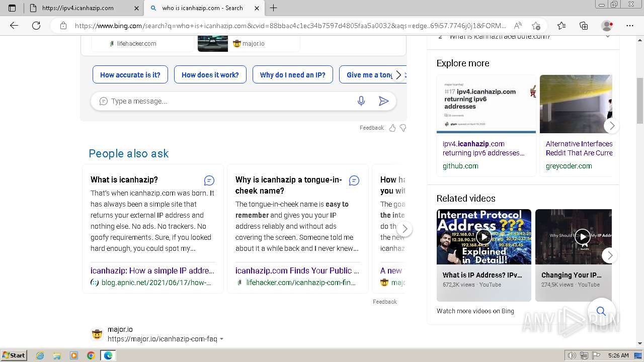This screenshot has height=362, width=644.
Task: Open media player from taskbar
Action: pyautogui.click(x=74, y=355)
